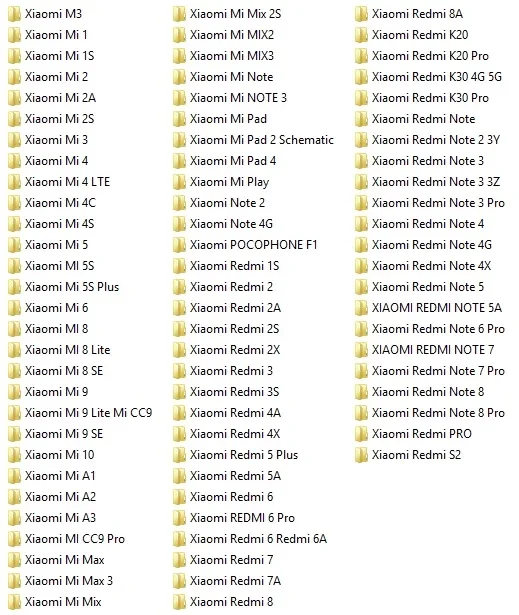Select the folder icon of Xiaomi Redmi 2S
Viewport: 519px width, 615px height.
click(179, 329)
